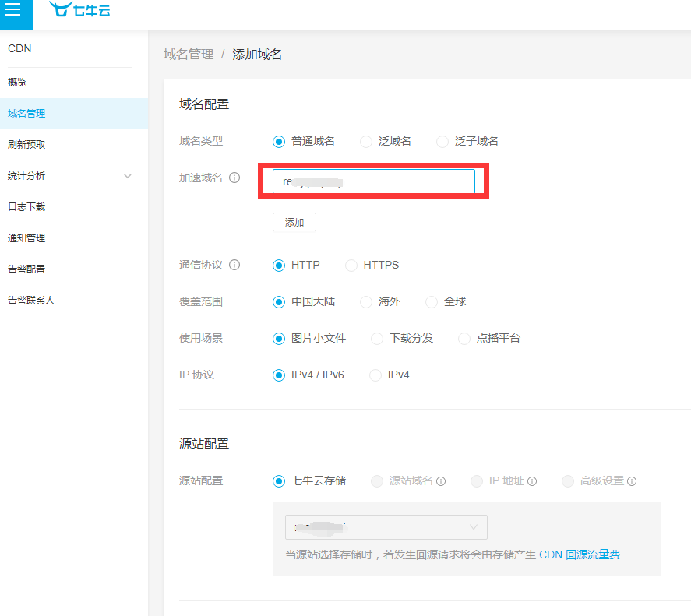Click the 七牛云 logo
Viewport: 691px width, 616px height.
point(79,10)
